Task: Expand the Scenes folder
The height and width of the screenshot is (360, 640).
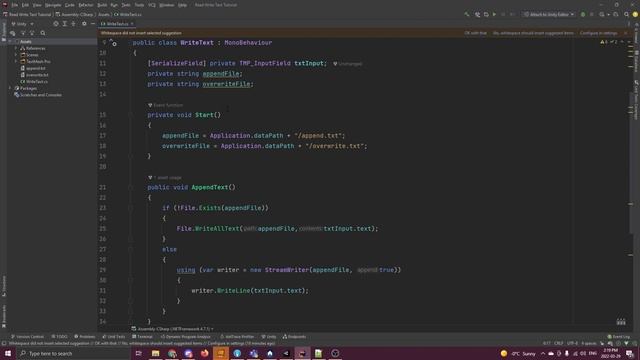Action: click(16, 55)
